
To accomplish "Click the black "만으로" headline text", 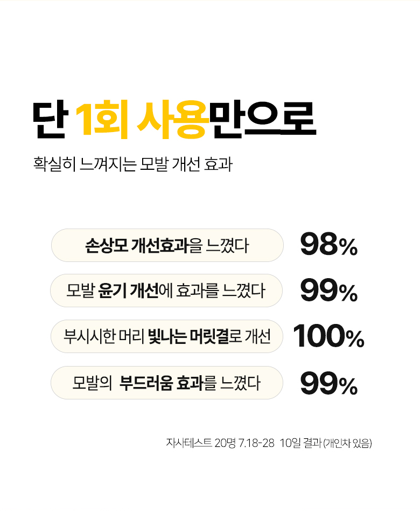I will click(x=262, y=121).
